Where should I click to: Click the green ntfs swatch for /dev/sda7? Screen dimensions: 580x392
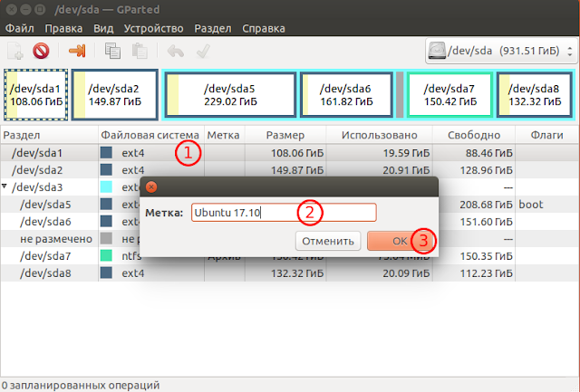106,255
